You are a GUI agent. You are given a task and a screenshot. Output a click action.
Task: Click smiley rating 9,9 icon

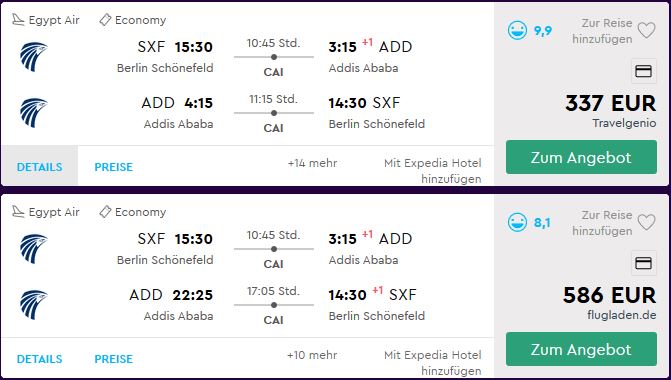tap(517, 30)
